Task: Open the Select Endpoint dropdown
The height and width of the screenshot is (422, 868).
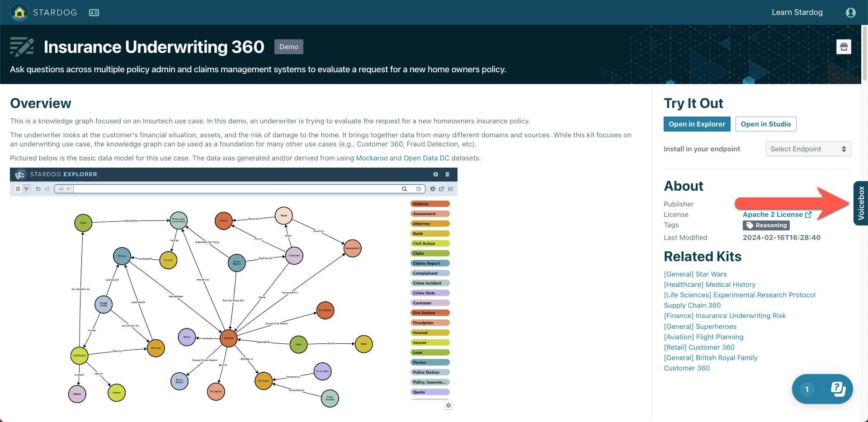Action: coord(808,149)
